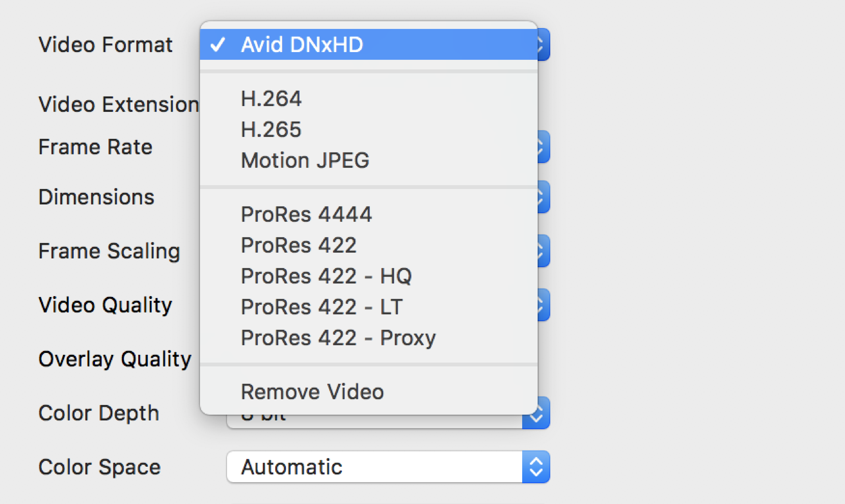
Task: Expand the Frame Rate popup arrows
Action: pyautogui.click(x=543, y=147)
